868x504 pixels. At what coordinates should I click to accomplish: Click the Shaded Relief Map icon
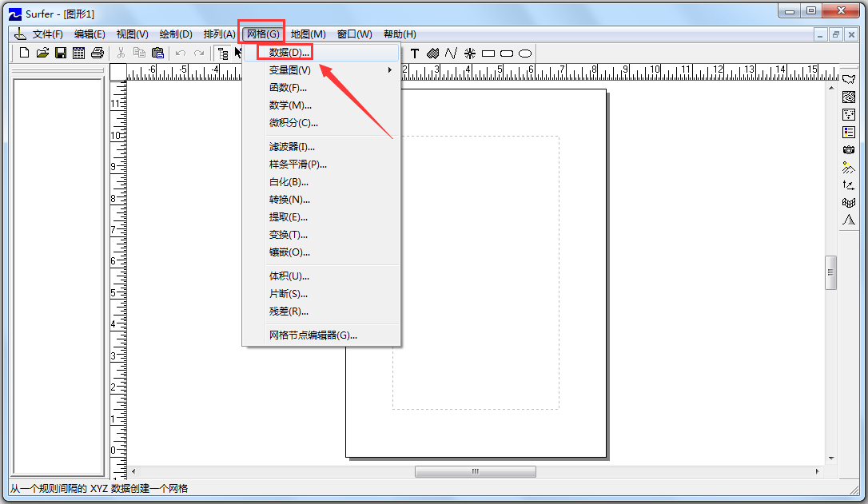pyautogui.click(x=849, y=167)
